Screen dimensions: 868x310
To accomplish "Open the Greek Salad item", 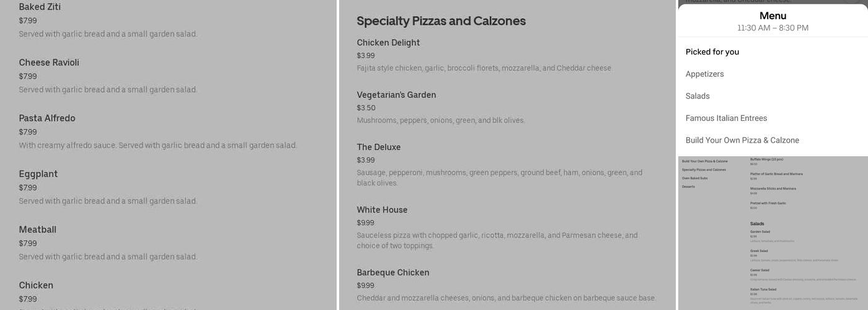I will pyautogui.click(x=759, y=251).
